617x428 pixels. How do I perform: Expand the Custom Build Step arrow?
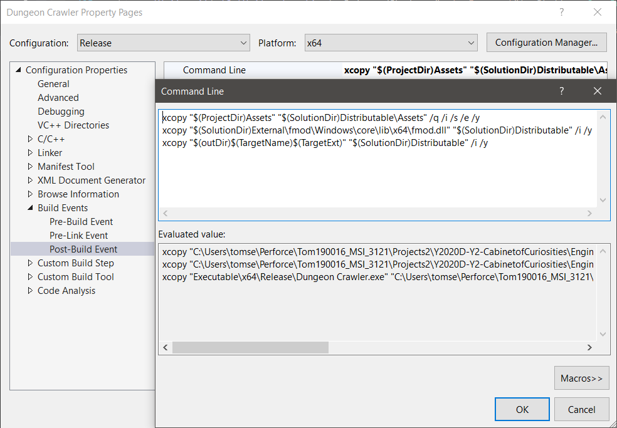coord(30,263)
